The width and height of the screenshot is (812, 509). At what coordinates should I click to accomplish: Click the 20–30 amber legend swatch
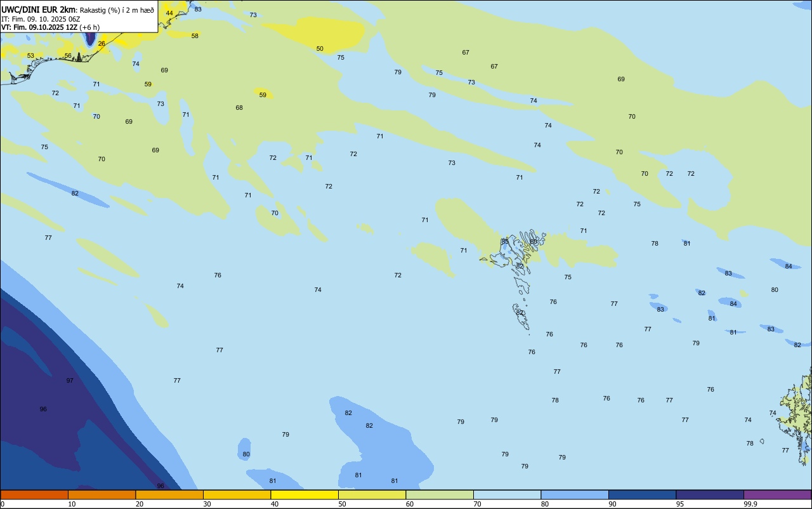tap(169, 494)
